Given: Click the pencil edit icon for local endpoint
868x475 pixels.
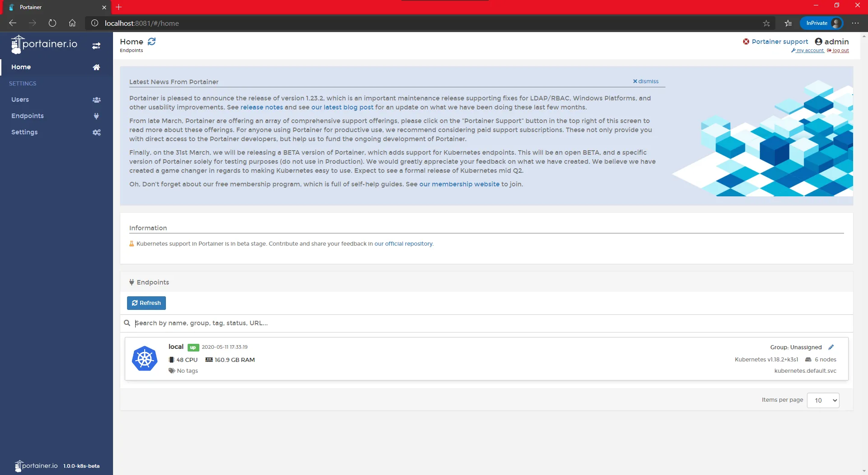Looking at the screenshot, I should (x=831, y=347).
